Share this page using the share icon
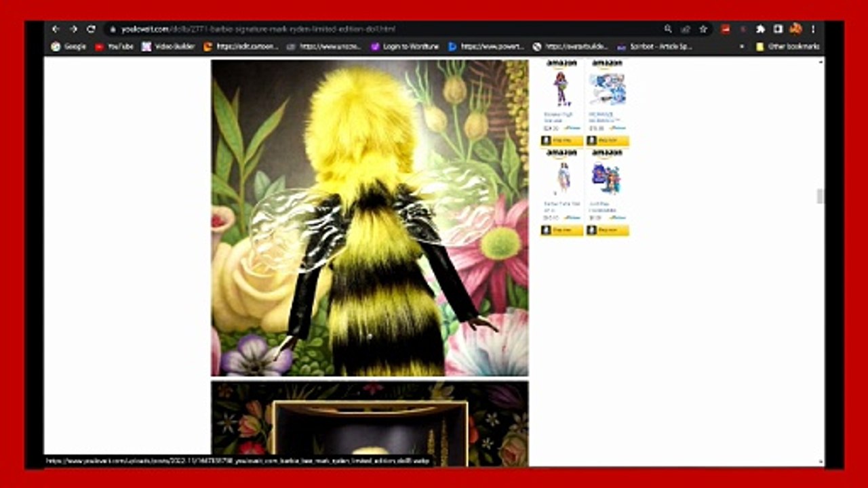868x488 pixels. click(686, 29)
